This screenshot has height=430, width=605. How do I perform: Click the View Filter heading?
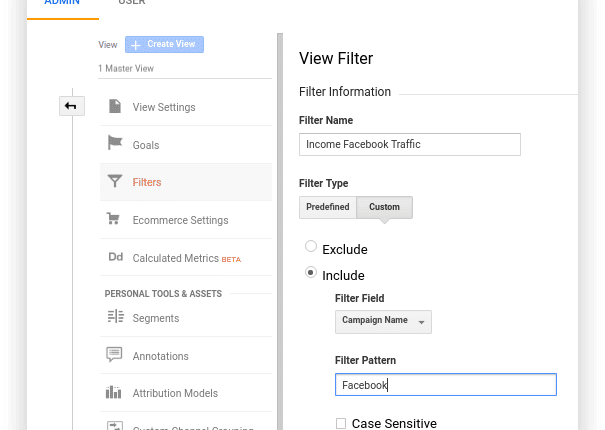336,59
